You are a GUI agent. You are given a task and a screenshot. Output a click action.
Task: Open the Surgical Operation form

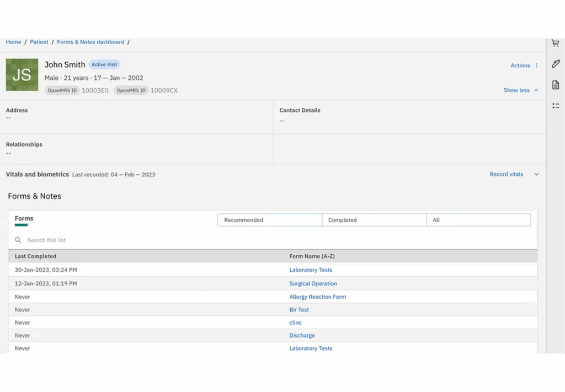313,283
